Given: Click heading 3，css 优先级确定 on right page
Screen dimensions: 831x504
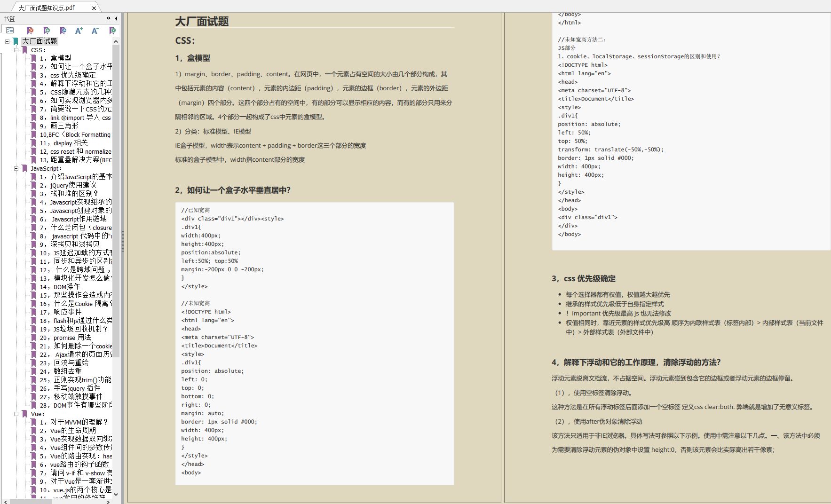Looking at the screenshot, I should (x=584, y=279).
